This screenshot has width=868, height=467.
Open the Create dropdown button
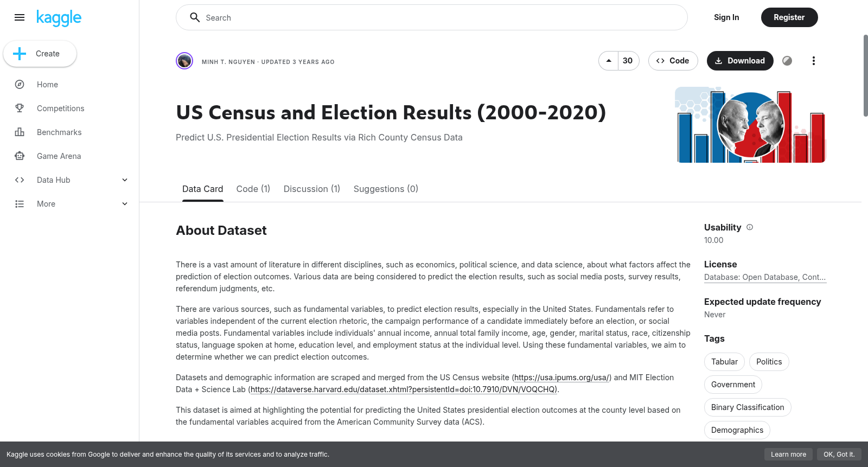40,54
